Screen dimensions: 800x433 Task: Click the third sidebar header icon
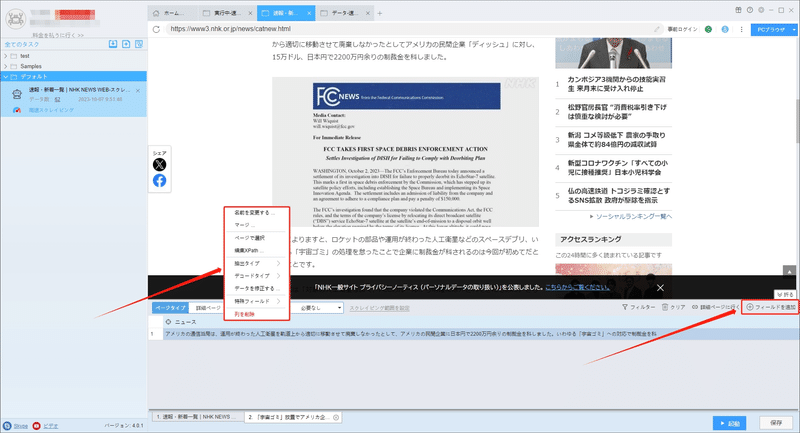pos(139,44)
